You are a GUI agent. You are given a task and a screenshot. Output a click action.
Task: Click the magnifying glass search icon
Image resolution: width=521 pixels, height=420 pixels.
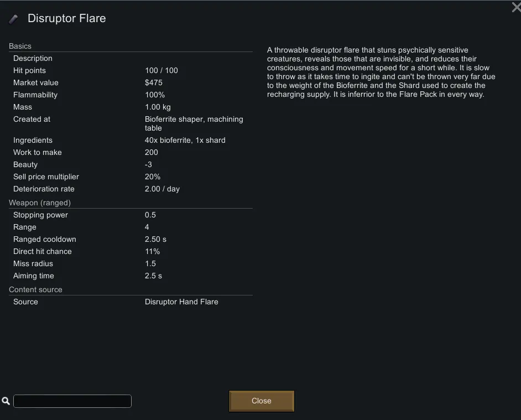coord(6,401)
